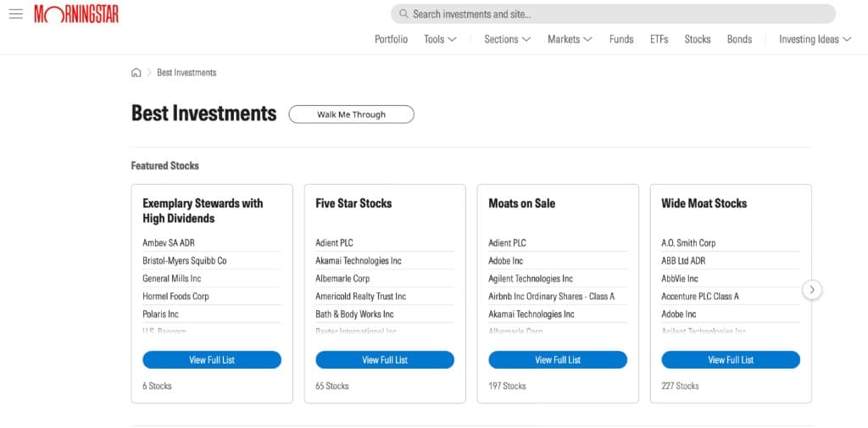Select Adient PLC in Five Star Stocks

334,243
